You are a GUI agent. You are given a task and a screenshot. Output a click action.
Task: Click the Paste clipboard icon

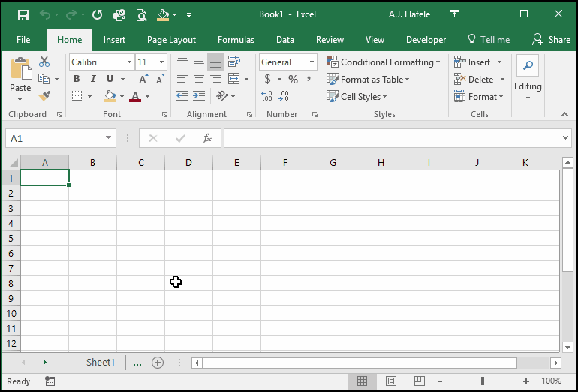tap(21, 69)
